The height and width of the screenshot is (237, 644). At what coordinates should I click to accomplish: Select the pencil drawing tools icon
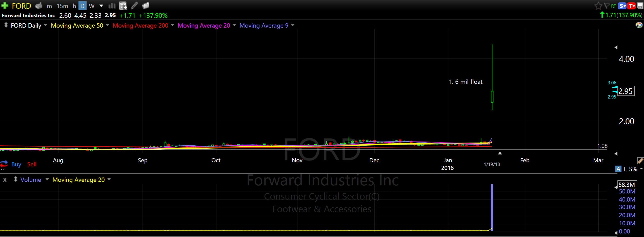pyautogui.click(x=134, y=6)
